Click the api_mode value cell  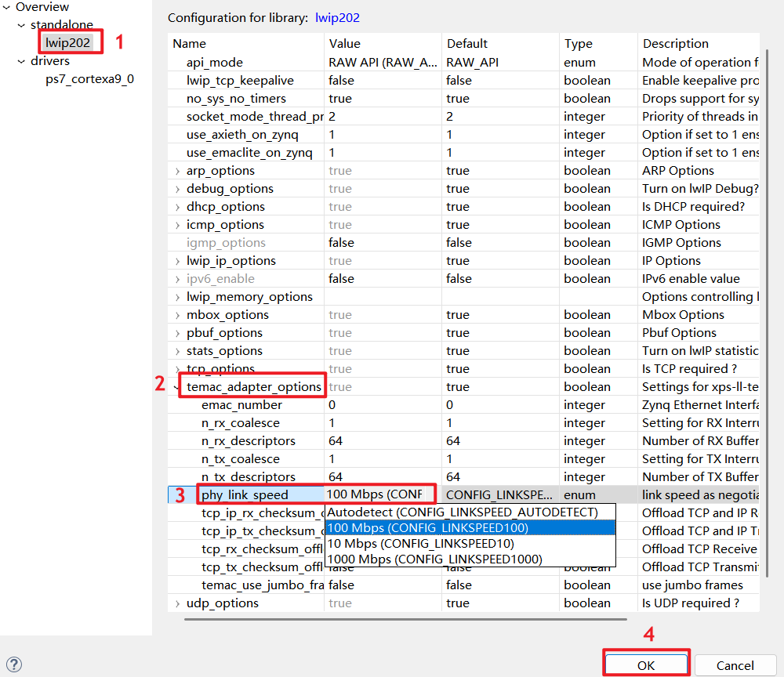click(383, 63)
